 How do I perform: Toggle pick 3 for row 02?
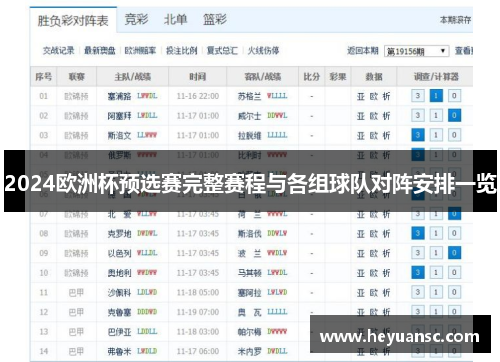click(x=418, y=116)
